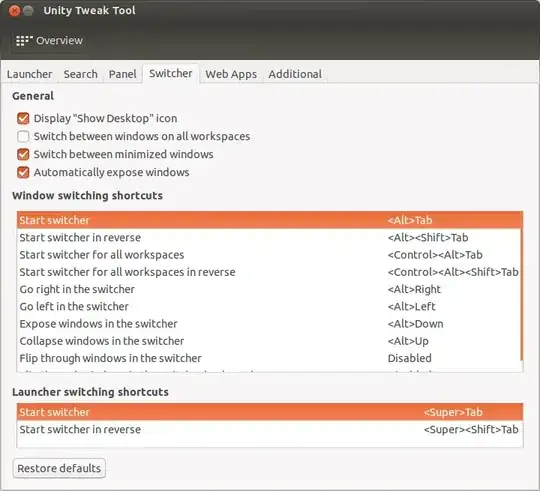The width and height of the screenshot is (540, 491).
Task: Edit the <Control><Alt>Tab shortcut binding
Action: point(435,255)
